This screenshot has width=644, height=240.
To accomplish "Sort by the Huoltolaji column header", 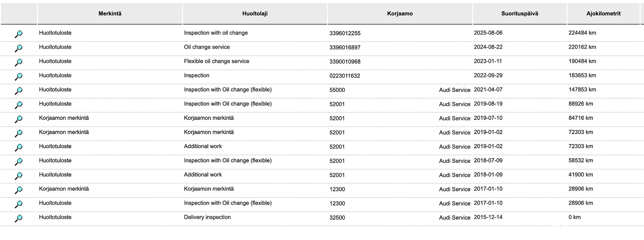I will (x=255, y=14).
